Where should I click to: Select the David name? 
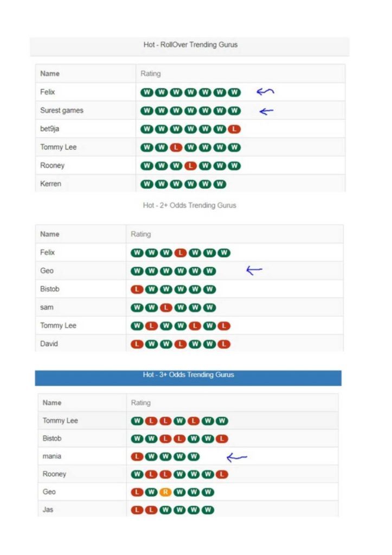point(49,344)
